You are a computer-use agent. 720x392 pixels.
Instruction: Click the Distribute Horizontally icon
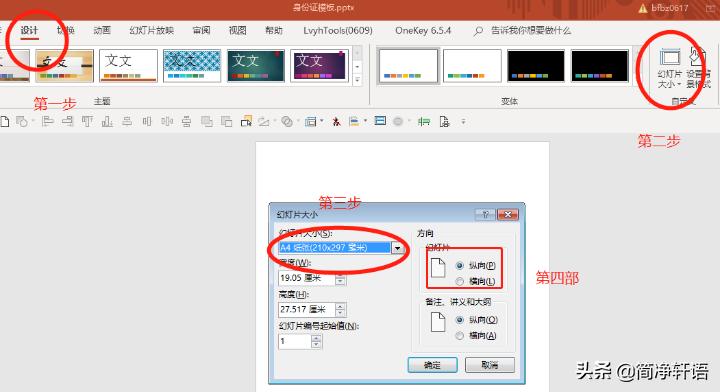coord(167,122)
